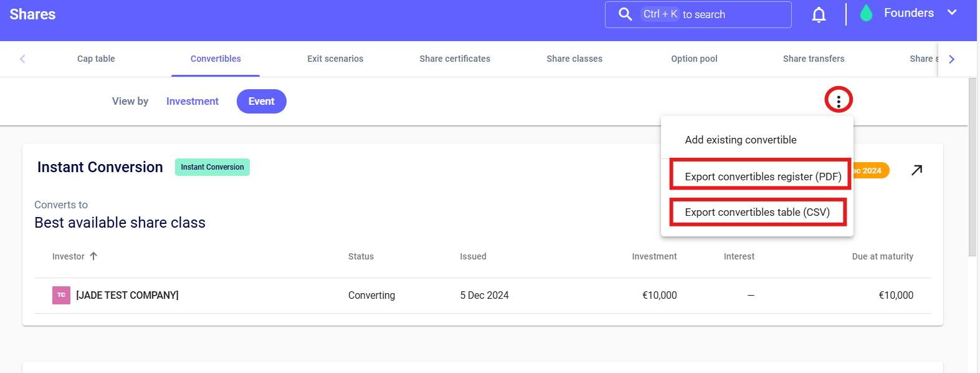
Task: Switch to the Exit scenarios tab
Action: 335,59
